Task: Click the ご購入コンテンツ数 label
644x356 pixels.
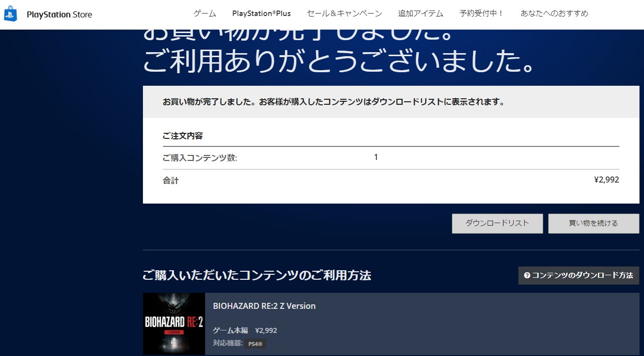Action: tap(200, 158)
